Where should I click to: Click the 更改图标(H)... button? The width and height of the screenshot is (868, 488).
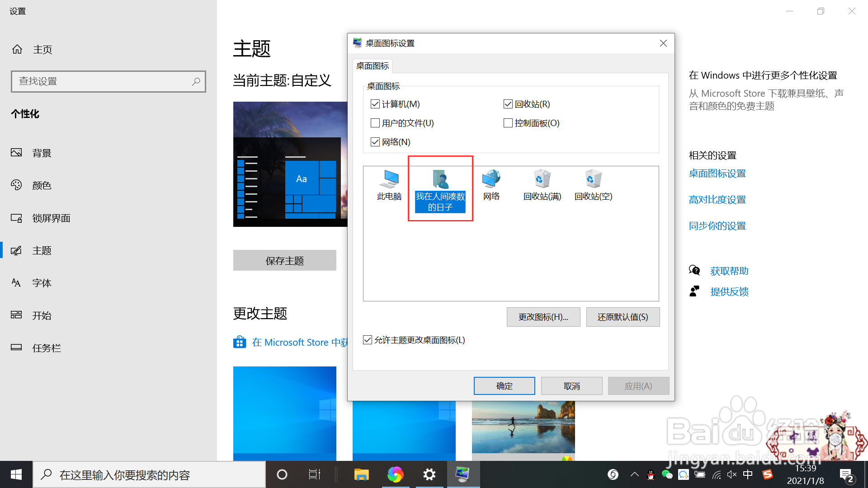[x=543, y=317]
